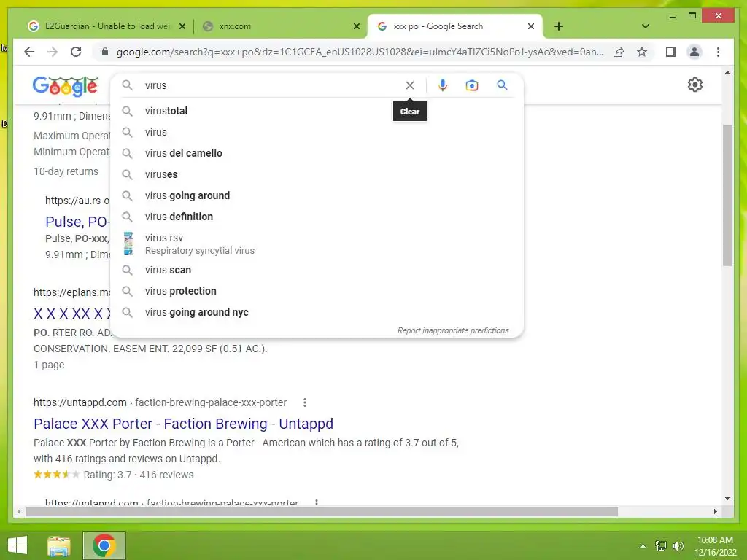Open a new browser tab
747x560 pixels.
point(559,26)
